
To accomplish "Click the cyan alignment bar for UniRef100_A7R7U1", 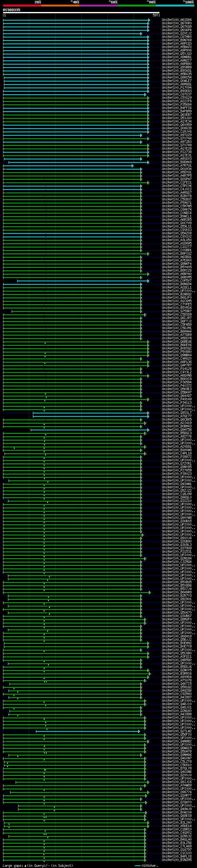I will click(x=68, y=166).
